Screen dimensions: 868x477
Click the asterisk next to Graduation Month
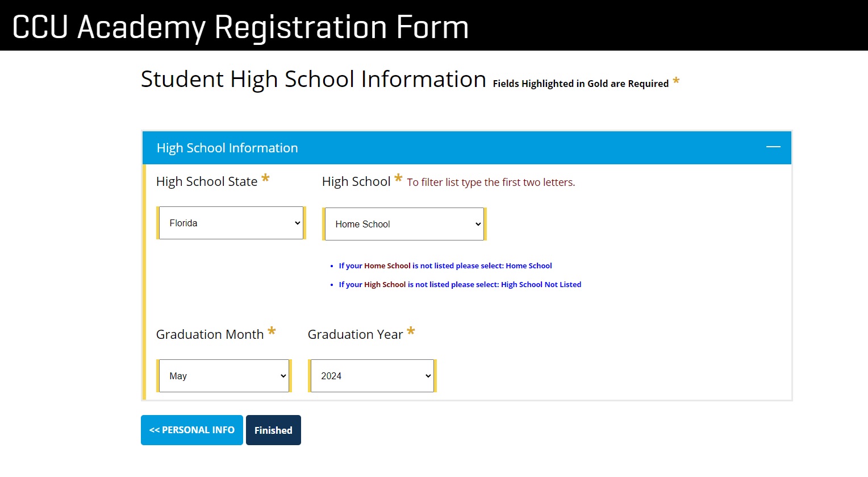tap(272, 332)
